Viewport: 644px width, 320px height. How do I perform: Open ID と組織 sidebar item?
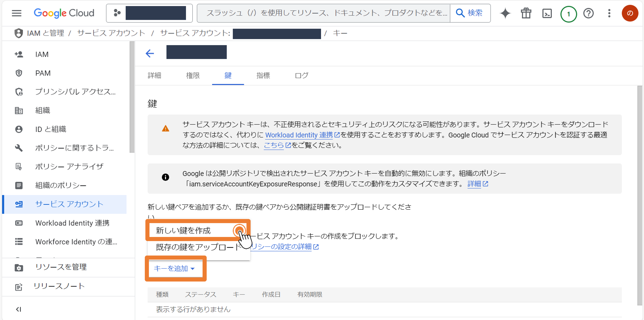64,129
